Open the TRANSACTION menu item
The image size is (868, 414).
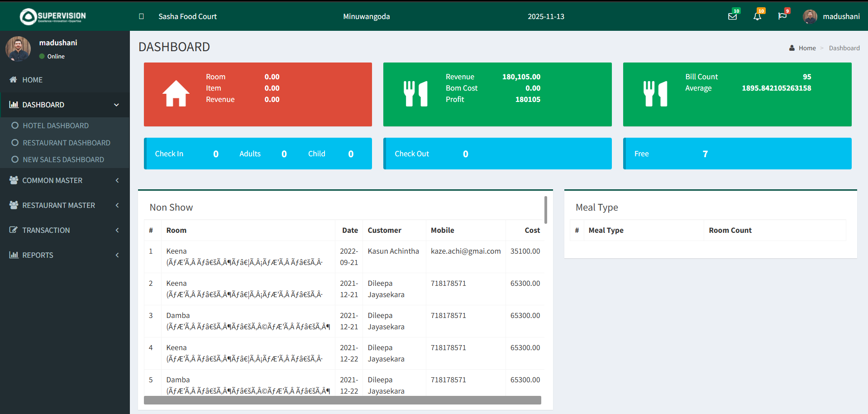tap(45, 230)
